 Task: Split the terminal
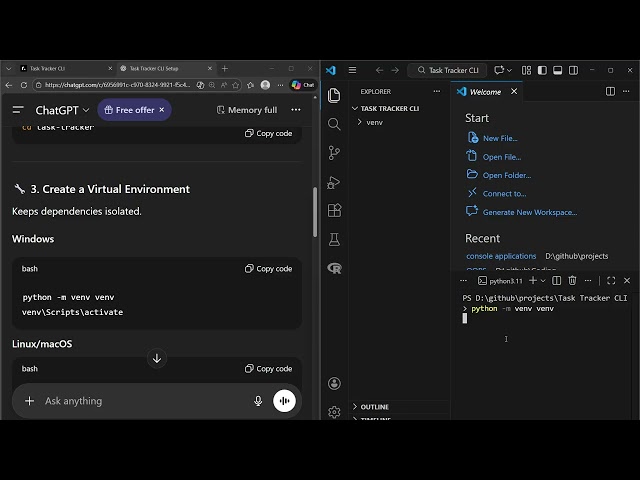(556, 280)
